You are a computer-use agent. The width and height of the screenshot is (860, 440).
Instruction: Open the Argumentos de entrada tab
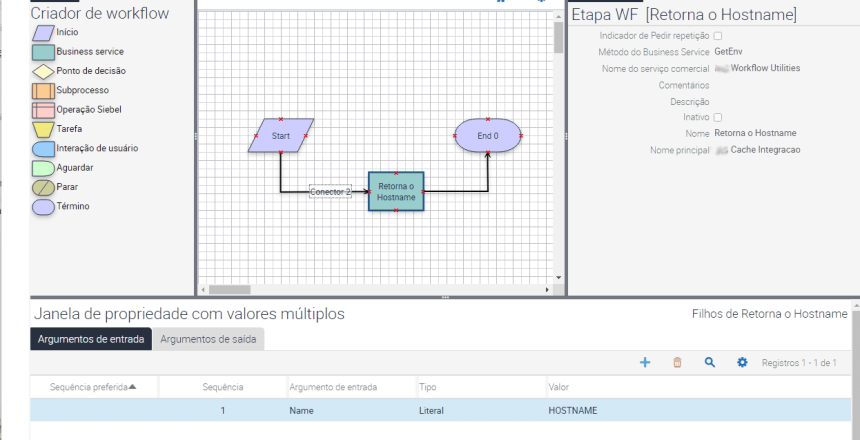click(x=90, y=340)
